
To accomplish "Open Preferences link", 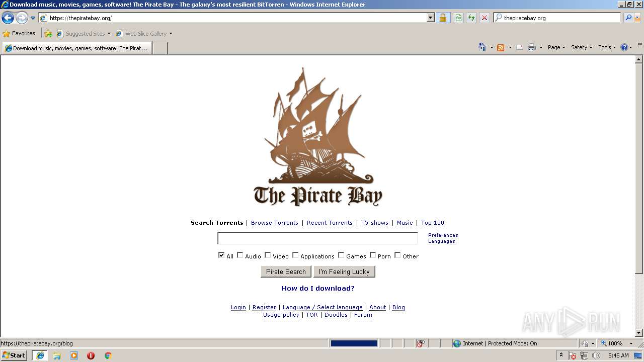I will tap(443, 235).
